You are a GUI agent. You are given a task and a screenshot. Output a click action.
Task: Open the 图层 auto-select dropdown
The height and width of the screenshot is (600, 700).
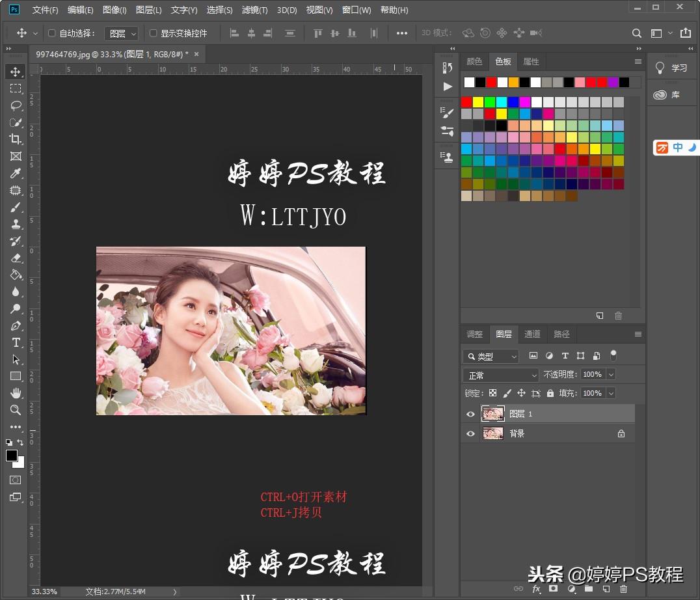click(x=122, y=33)
